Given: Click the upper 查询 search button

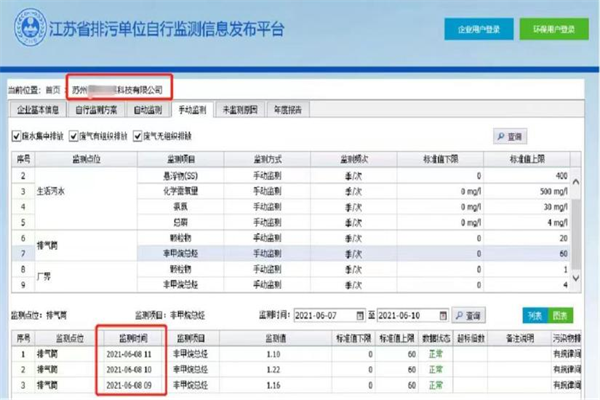Looking at the screenshot, I should (509, 135).
